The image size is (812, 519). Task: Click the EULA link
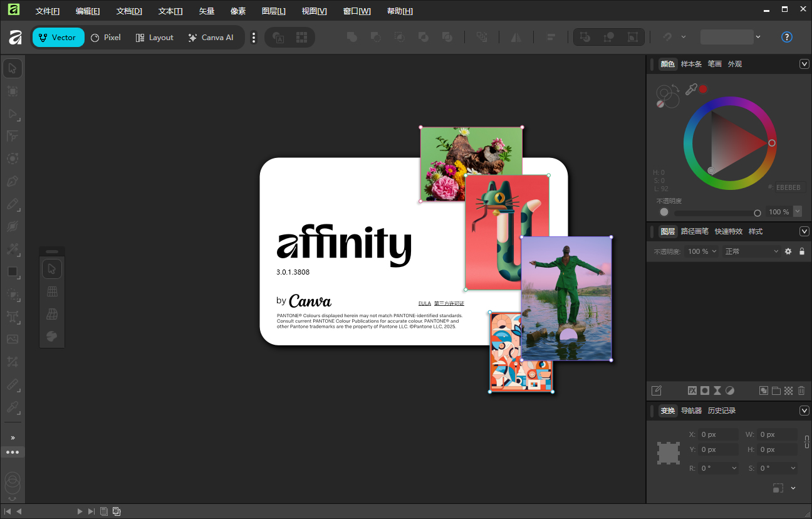point(425,303)
